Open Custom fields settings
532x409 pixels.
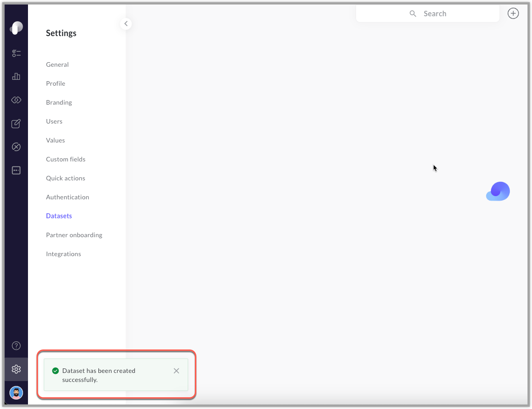[66, 159]
